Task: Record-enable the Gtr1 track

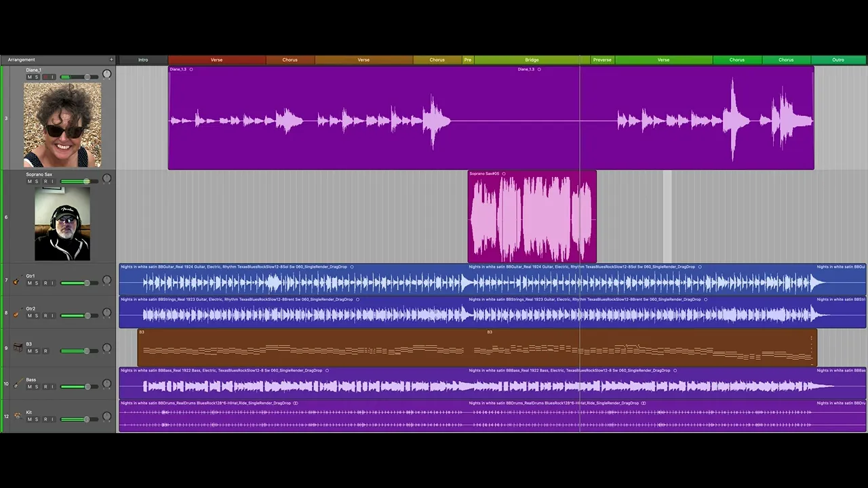Action: pyautogui.click(x=45, y=283)
